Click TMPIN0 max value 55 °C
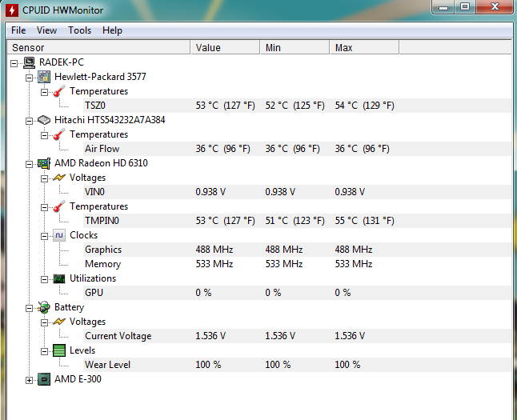The height and width of the screenshot is (420, 517). pos(364,221)
